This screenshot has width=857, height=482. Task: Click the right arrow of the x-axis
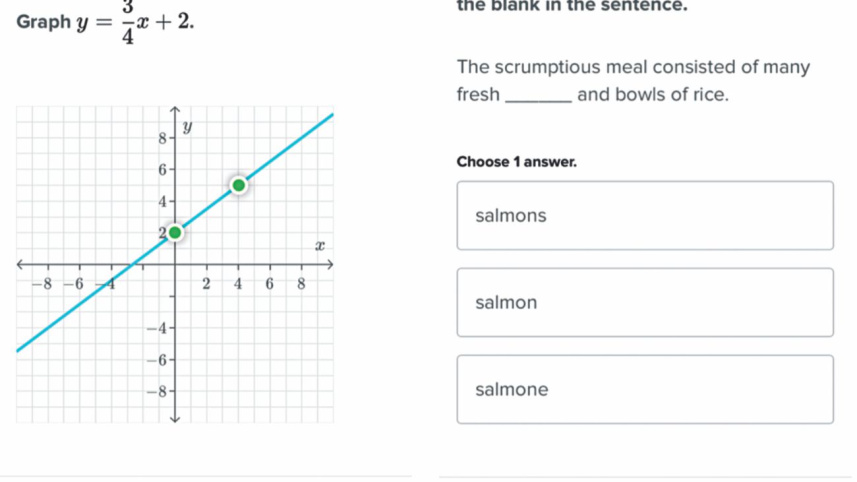coord(330,265)
